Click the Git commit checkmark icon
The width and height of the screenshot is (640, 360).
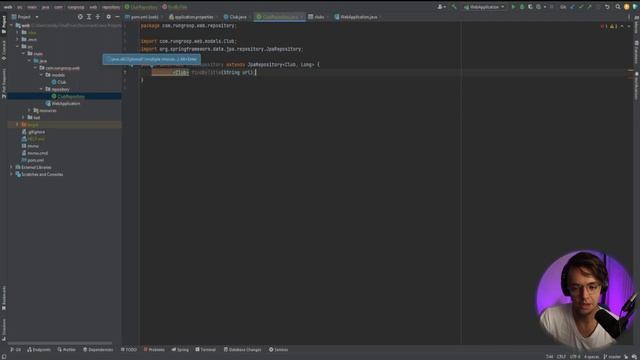pos(581,7)
